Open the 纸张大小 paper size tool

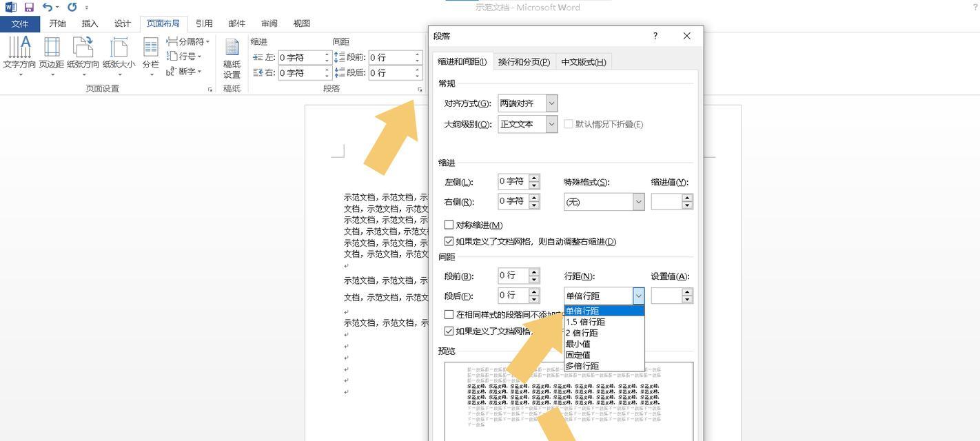click(x=119, y=56)
